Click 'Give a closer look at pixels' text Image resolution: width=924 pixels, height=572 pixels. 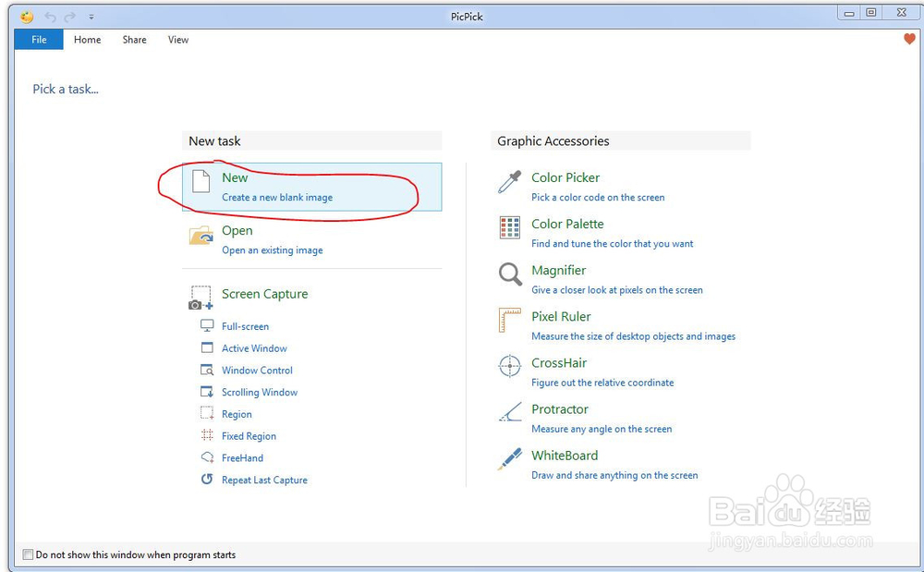tap(617, 290)
